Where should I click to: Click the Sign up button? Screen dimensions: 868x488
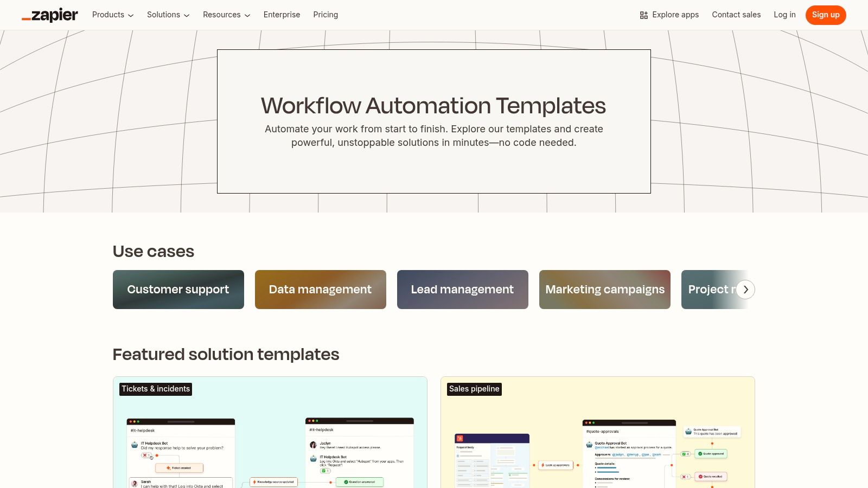(x=825, y=15)
